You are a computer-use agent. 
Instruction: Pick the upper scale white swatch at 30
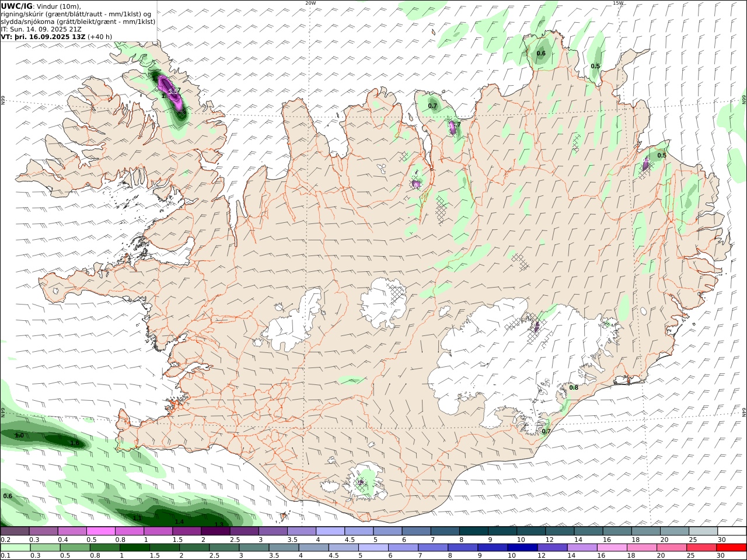click(x=732, y=531)
